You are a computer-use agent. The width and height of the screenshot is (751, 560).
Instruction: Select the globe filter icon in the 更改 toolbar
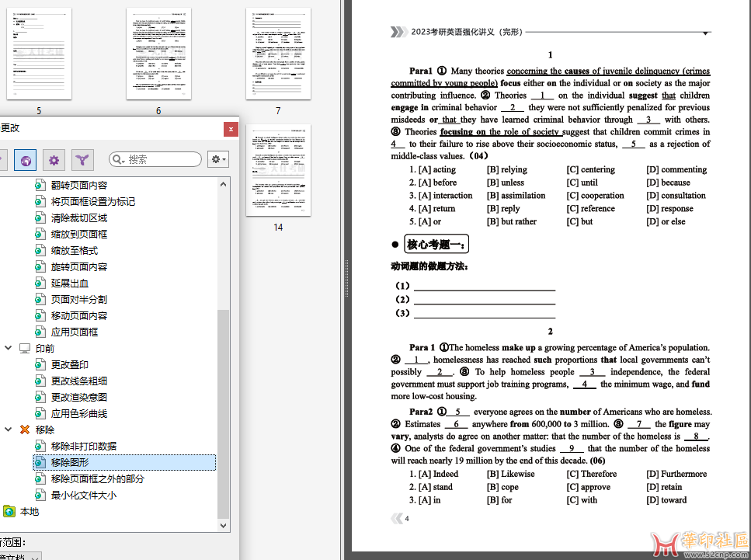[26, 160]
